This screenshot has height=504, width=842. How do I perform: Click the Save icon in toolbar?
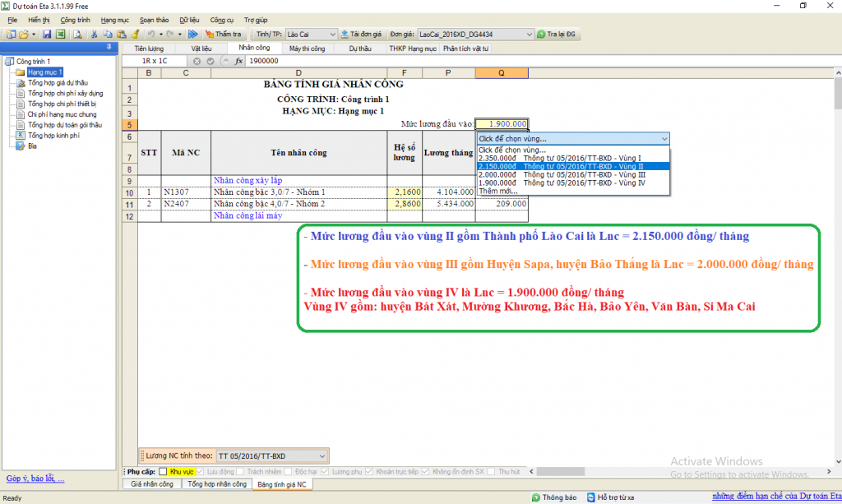tap(47, 35)
